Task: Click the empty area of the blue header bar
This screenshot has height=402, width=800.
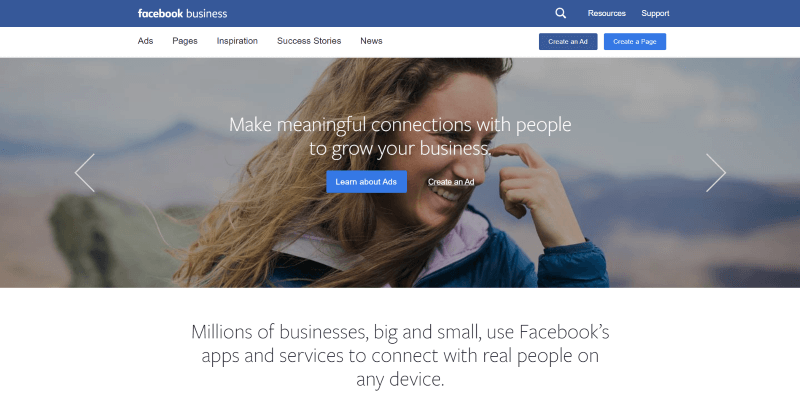Action: click(x=388, y=13)
